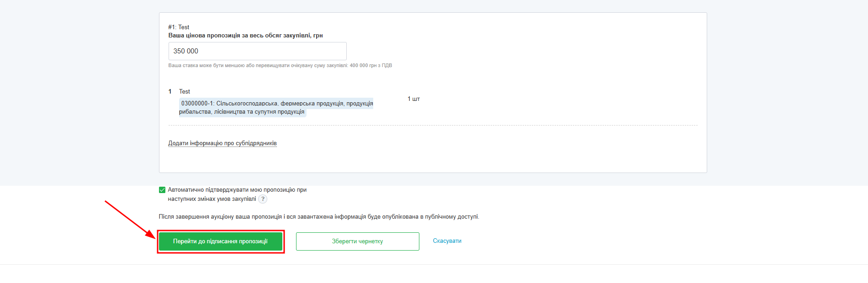Click the 'Зберегти чернетку' button
The height and width of the screenshot is (283, 868).
point(357,241)
